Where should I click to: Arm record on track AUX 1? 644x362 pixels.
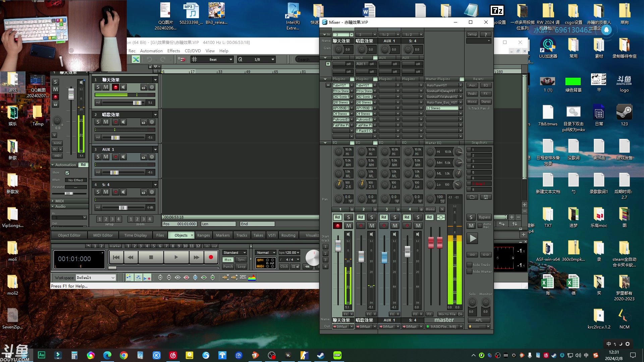point(115,157)
